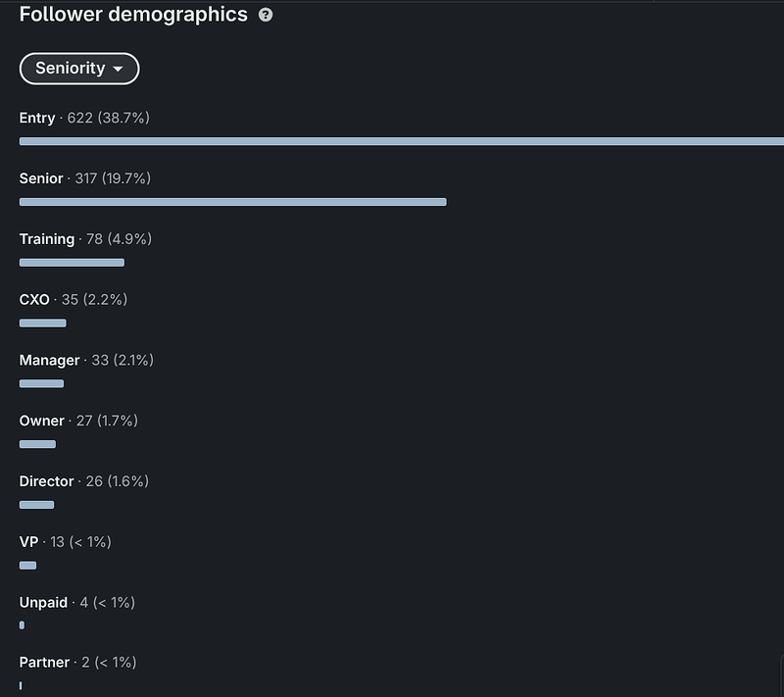Click the Entry 38.7% bar
Screen dimensions: 784x697
(x=401, y=141)
